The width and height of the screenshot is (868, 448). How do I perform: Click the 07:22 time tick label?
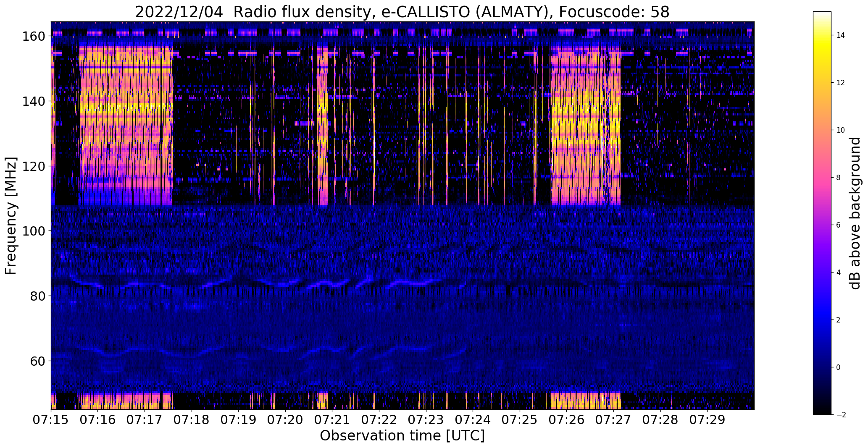coord(379,419)
